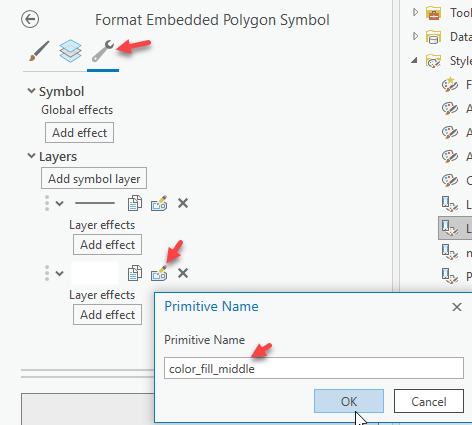Viewport: 472px width, 425px height.
Task: Click the Primitive Name text field
Action: pos(314,368)
